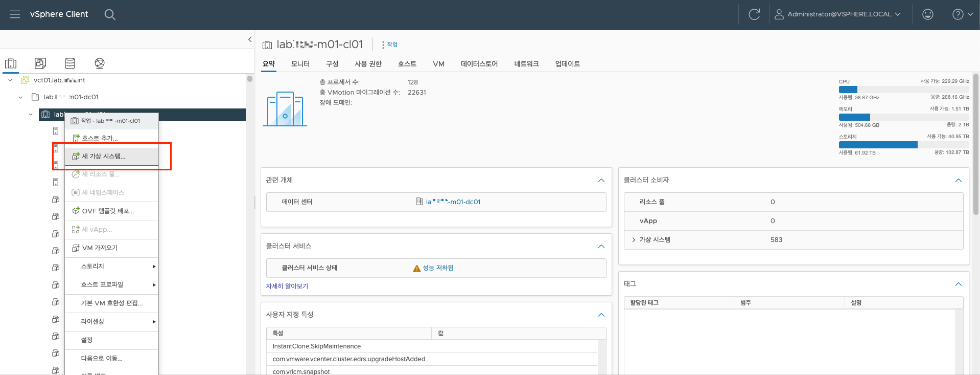
Task: Select the 요약 tab
Action: 269,64
